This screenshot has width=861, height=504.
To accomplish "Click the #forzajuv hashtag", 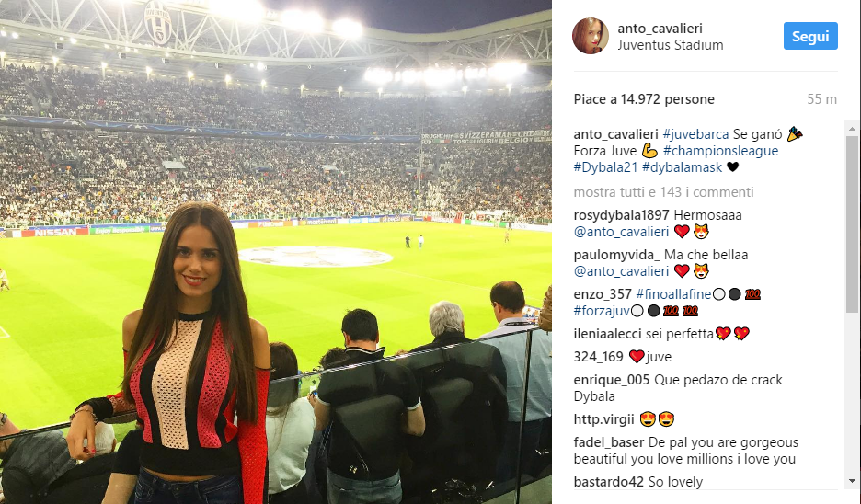I will pos(602,311).
